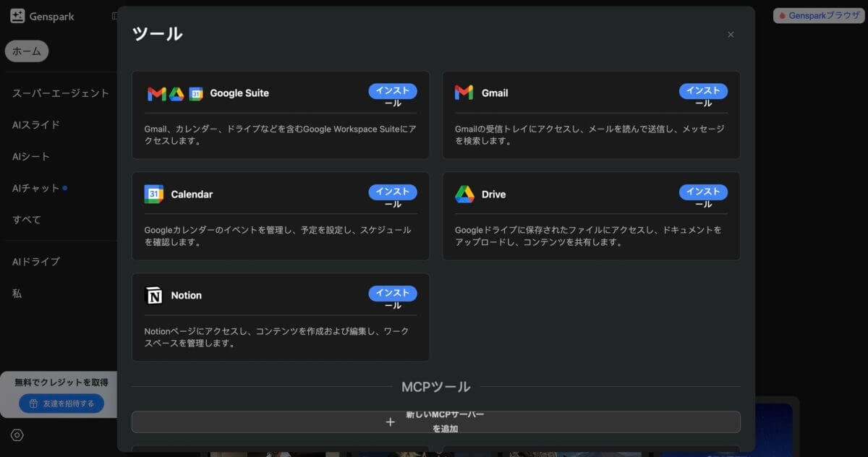Open AIドライブ in sidebar
The height and width of the screenshot is (457, 868).
[x=36, y=262]
